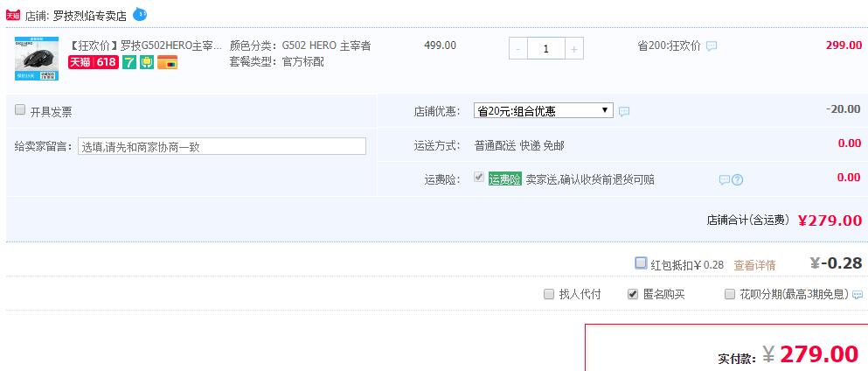Click the orange credit card payment badge
Screen dimensions: 868x371
pyautogui.click(x=167, y=62)
